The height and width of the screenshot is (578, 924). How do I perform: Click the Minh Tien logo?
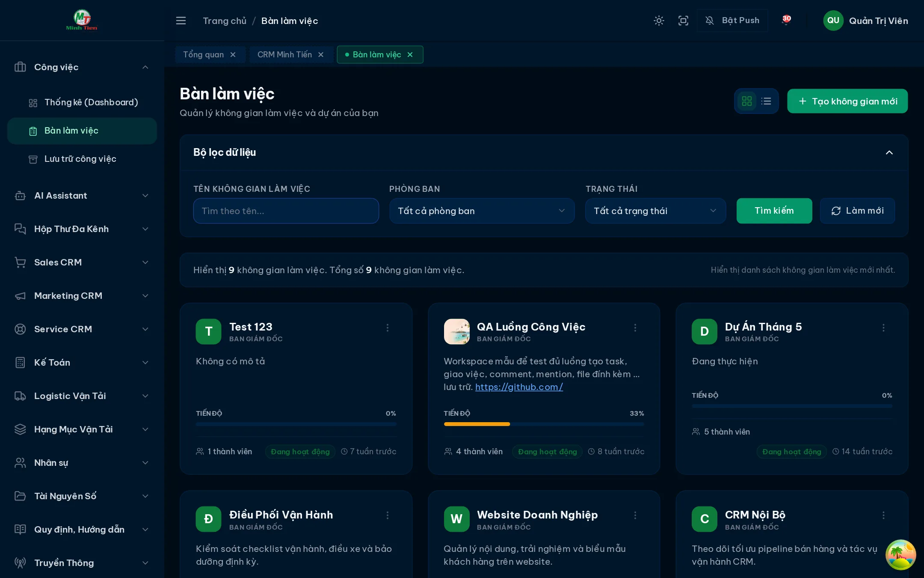(82, 20)
